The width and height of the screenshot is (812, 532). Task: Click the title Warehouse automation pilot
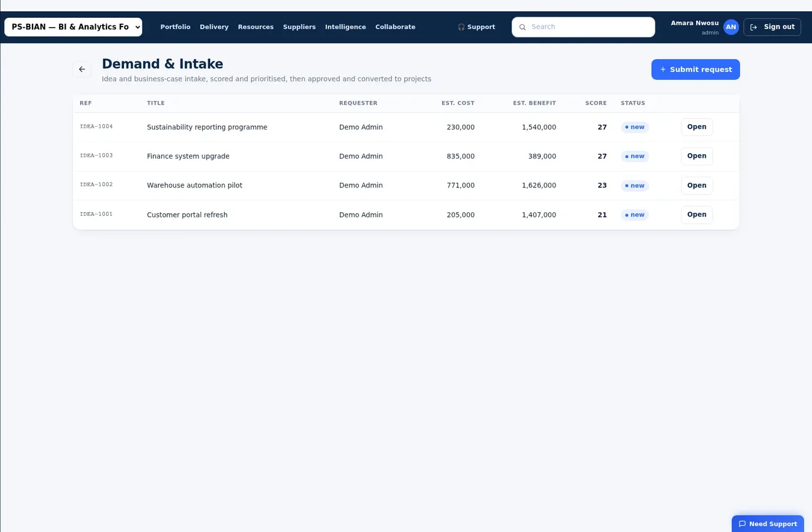194,186
